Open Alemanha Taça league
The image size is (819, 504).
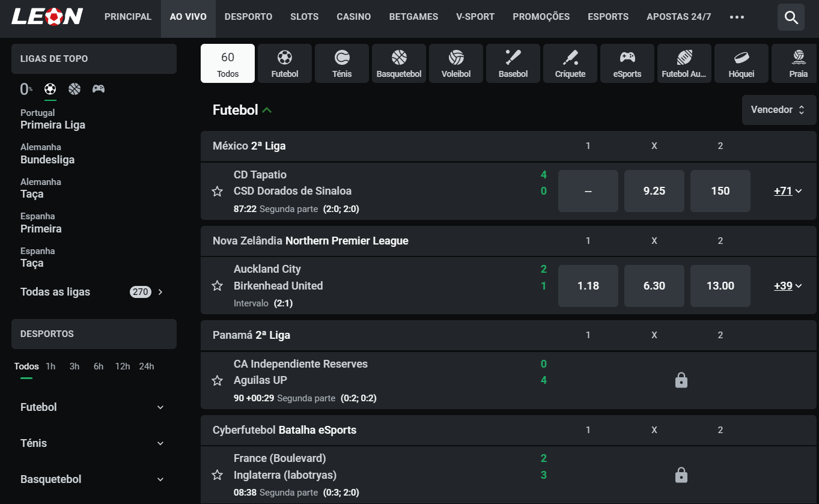click(x=41, y=188)
